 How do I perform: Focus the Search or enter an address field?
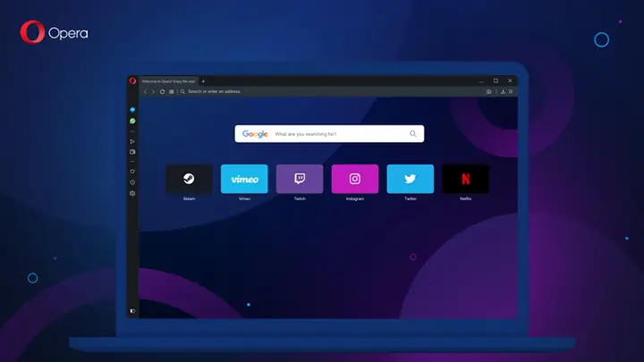pos(333,91)
